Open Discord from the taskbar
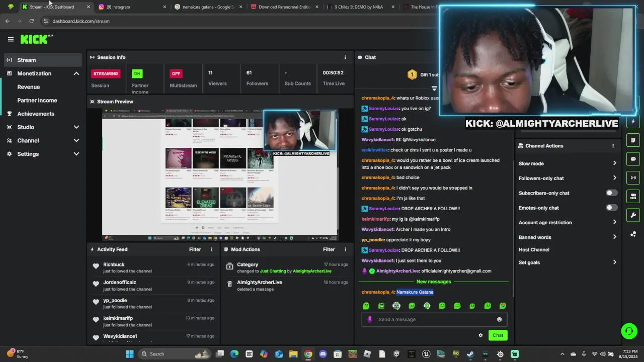This screenshot has width=644, height=362. 323,354
